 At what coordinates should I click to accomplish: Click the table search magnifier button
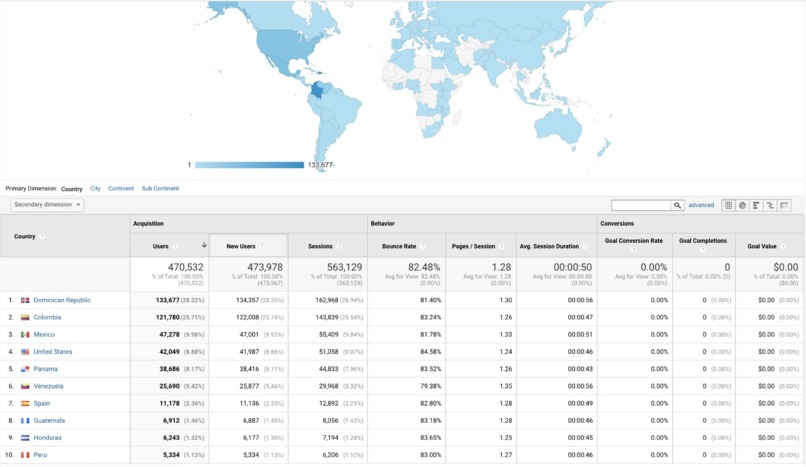(677, 205)
